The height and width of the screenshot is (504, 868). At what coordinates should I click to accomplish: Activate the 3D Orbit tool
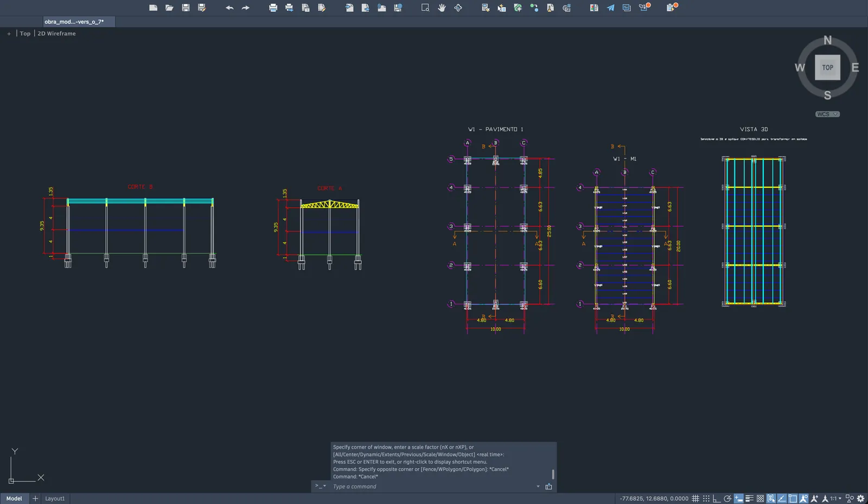click(x=458, y=8)
